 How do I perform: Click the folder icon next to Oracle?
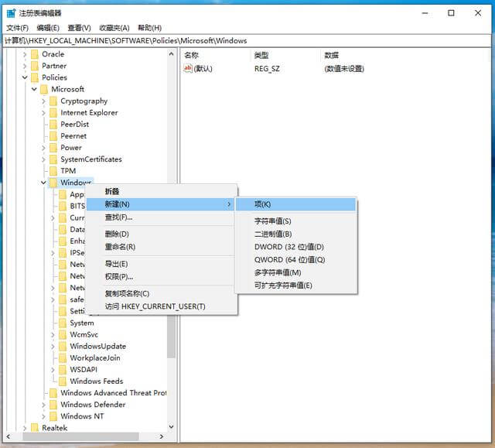click(34, 54)
